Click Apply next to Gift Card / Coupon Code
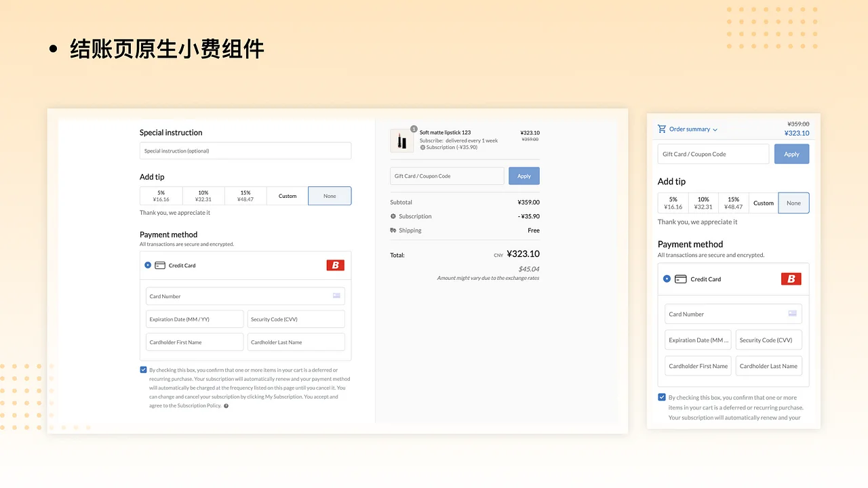 pyautogui.click(x=524, y=176)
